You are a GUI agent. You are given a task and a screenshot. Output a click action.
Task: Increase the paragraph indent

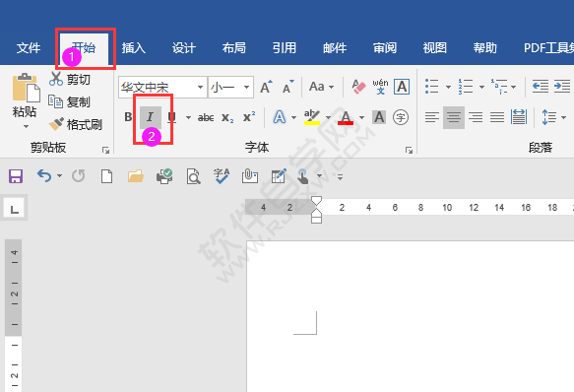click(x=562, y=87)
